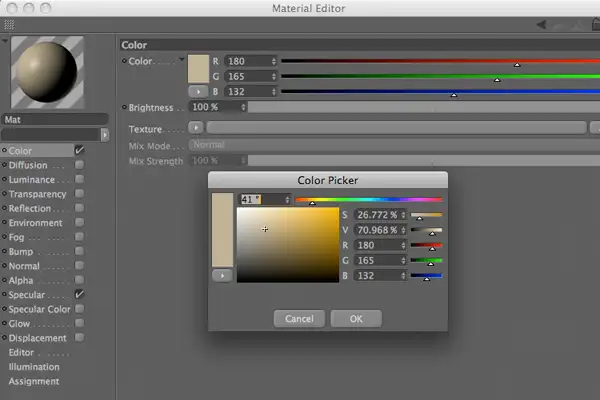Click arrow button beside material name field

104,135
